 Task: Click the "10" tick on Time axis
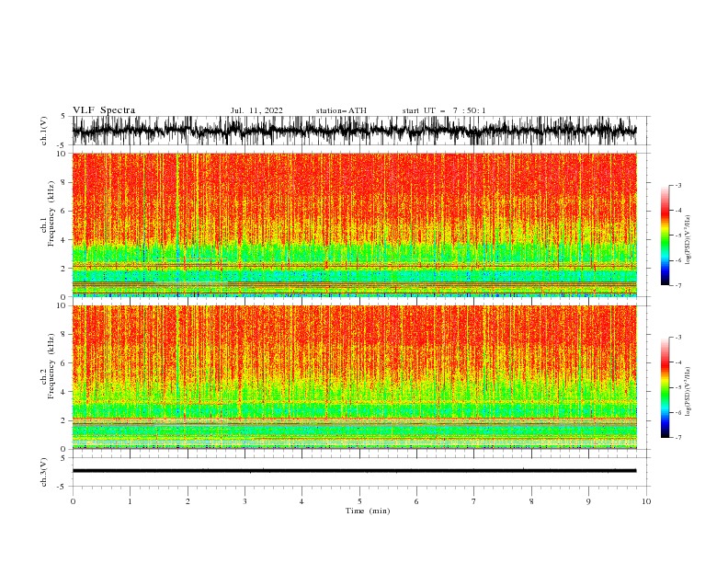tap(646, 501)
